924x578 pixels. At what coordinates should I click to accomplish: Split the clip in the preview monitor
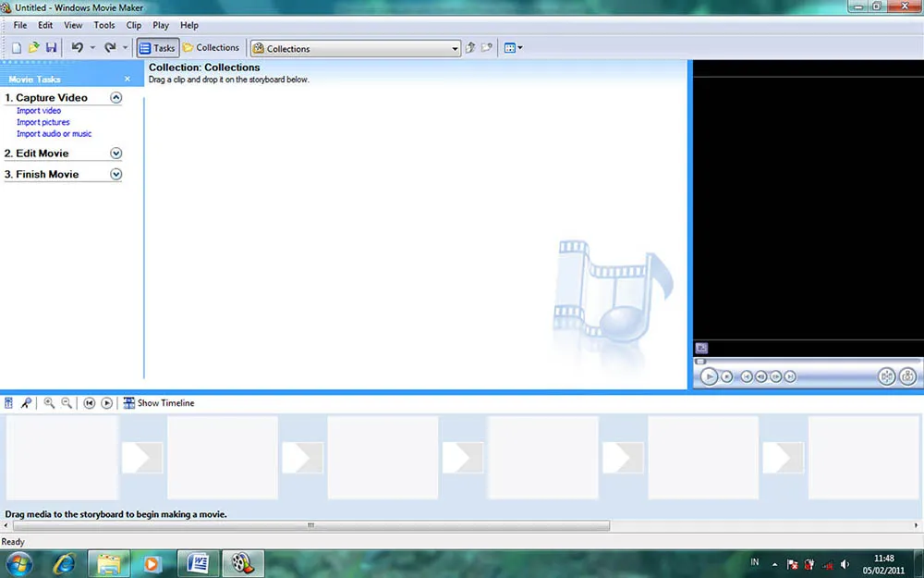(886, 376)
